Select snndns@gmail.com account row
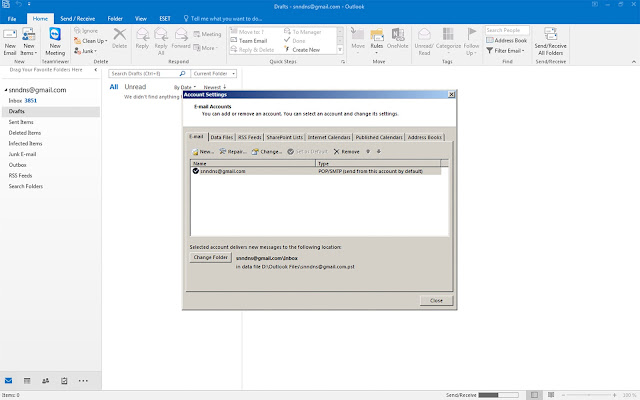 (x=316, y=171)
